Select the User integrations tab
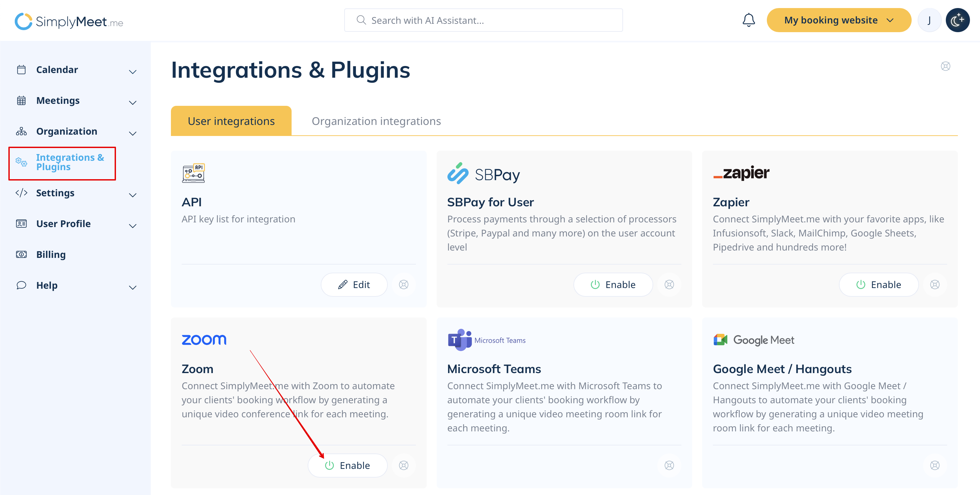 (x=231, y=121)
